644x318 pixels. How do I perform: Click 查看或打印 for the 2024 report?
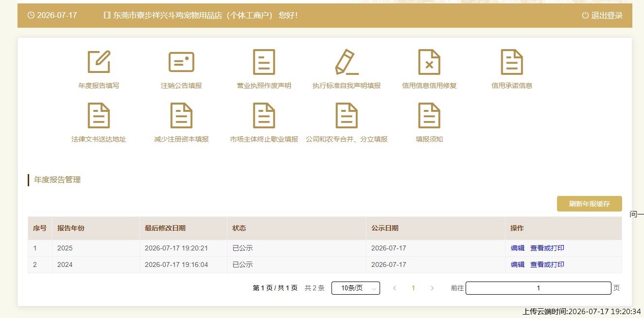pyautogui.click(x=547, y=265)
